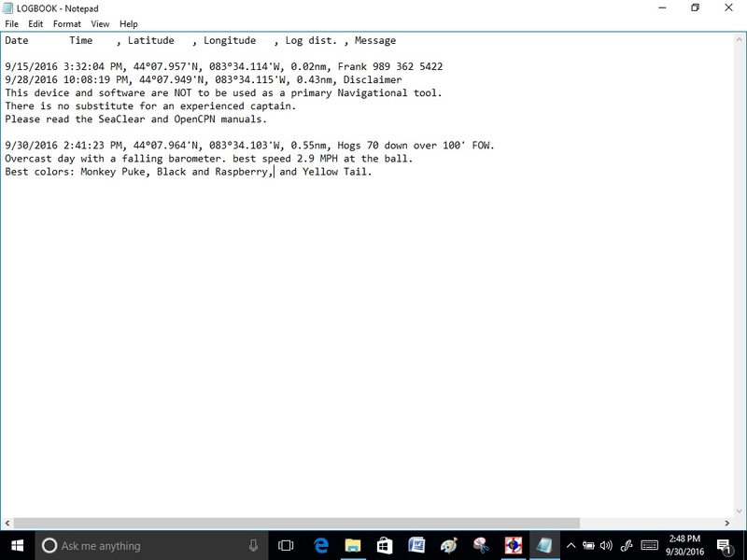Open Task View from the taskbar
Viewport: 747px width, 560px height.
click(x=287, y=545)
